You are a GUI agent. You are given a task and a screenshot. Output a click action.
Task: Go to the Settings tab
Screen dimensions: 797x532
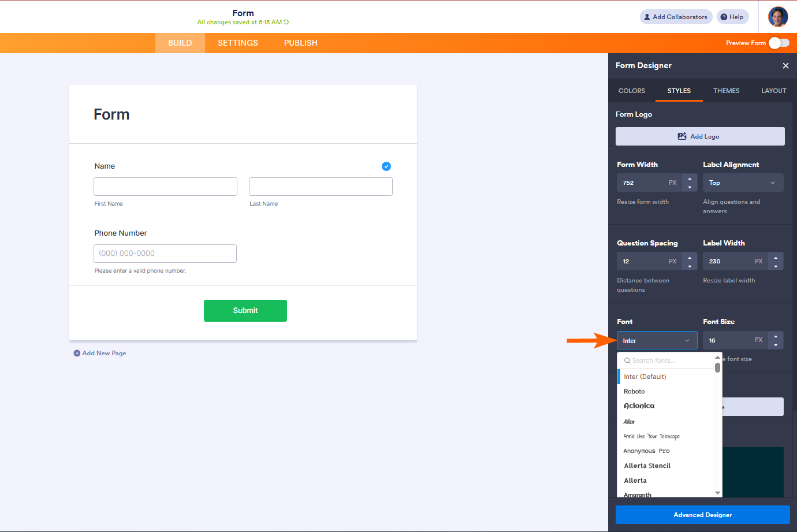[x=237, y=43]
